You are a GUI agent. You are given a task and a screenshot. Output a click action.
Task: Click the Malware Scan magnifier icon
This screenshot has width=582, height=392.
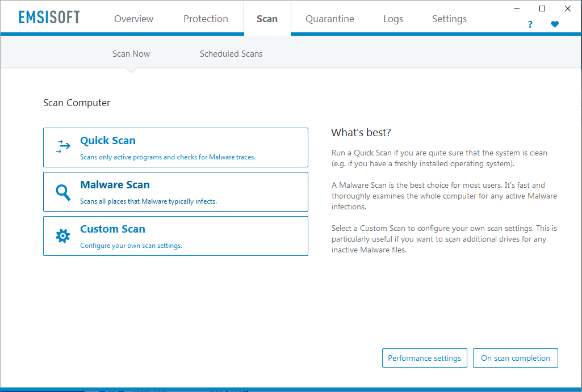[62, 192]
